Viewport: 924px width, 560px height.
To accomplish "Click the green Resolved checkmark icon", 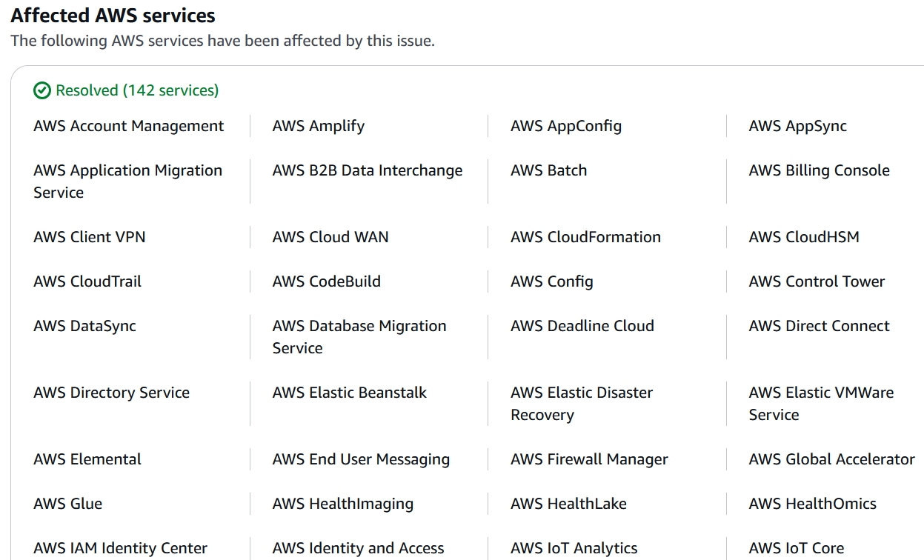I will pyautogui.click(x=42, y=90).
